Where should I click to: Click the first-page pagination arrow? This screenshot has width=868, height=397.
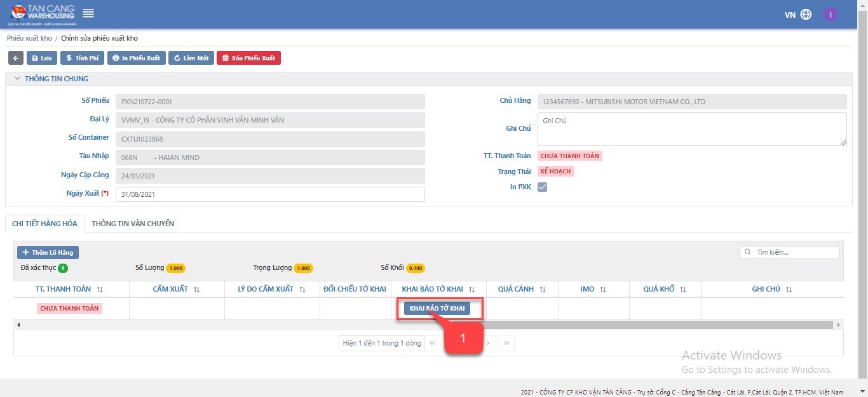coord(433,343)
